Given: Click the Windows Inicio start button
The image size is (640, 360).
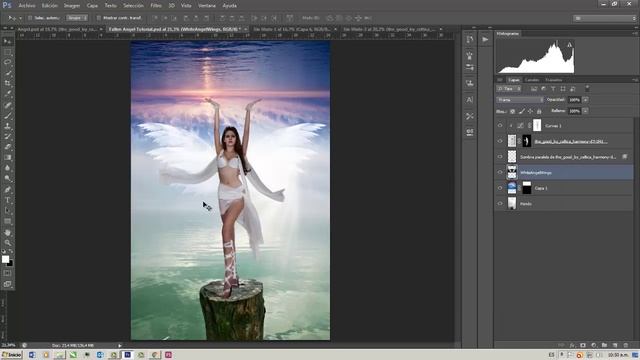Looking at the screenshot, I should (x=11, y=355).
